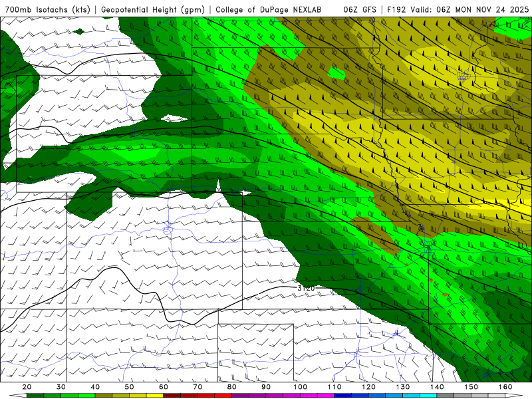The image size is (532, 399).
Task: Click the '110' value on the color scale
Action: pos(334,387)
